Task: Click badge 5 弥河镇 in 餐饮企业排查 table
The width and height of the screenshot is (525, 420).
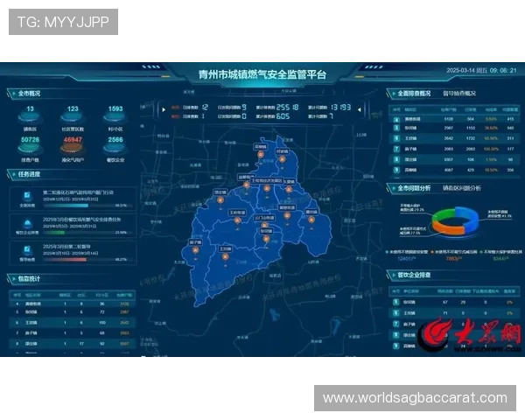Action: (396, 302)
